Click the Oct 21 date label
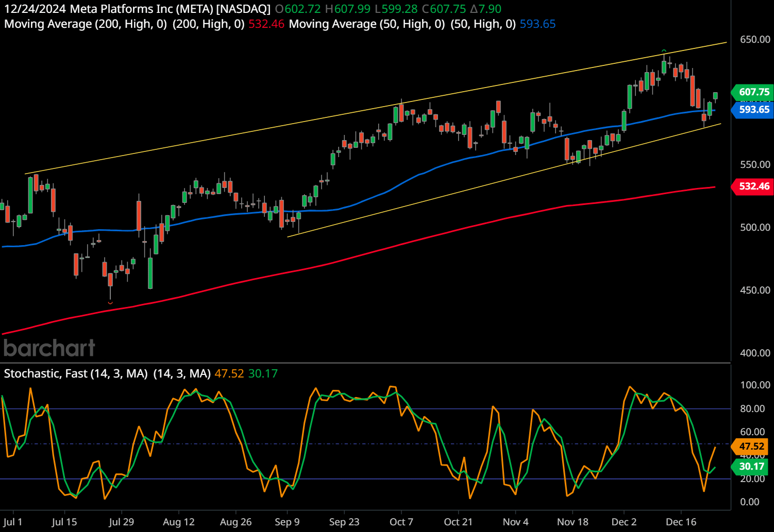 (x=458, y=522)
